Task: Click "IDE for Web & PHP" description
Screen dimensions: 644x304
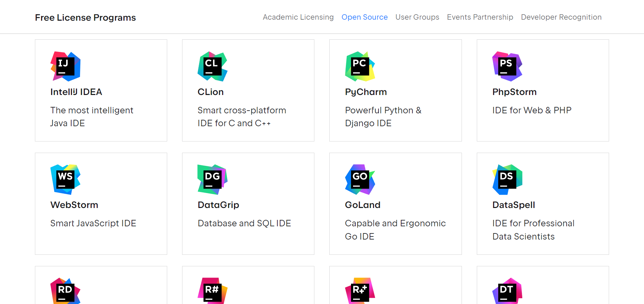Action: [x=532, y=110]
